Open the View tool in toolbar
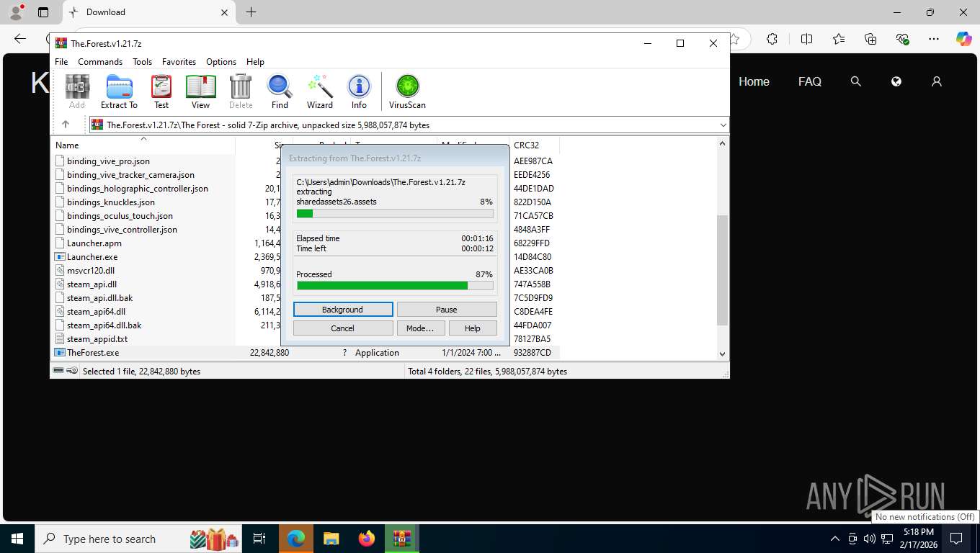Screen dimensions: 980x553 click(x=200, y=92)
